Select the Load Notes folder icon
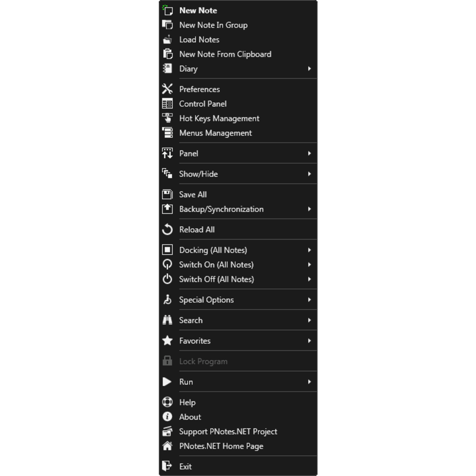The height and width of the screenshot is (476, 476). point(168,39)
